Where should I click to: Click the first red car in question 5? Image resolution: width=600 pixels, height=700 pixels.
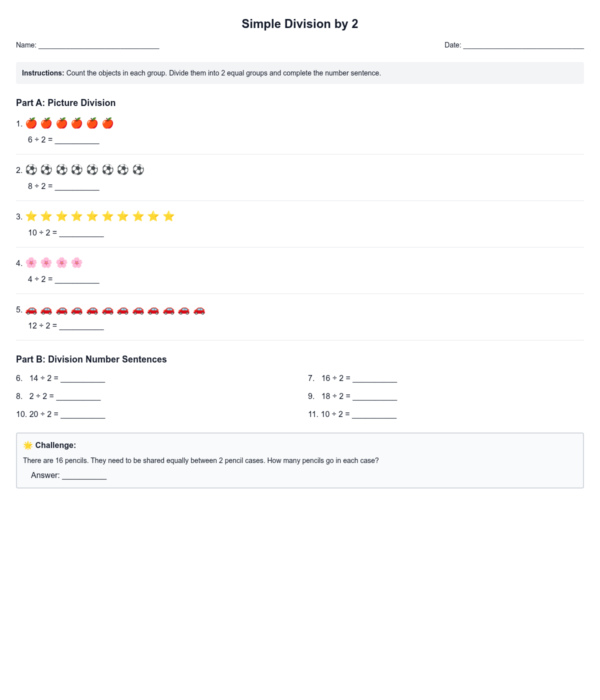coord(31,310)
